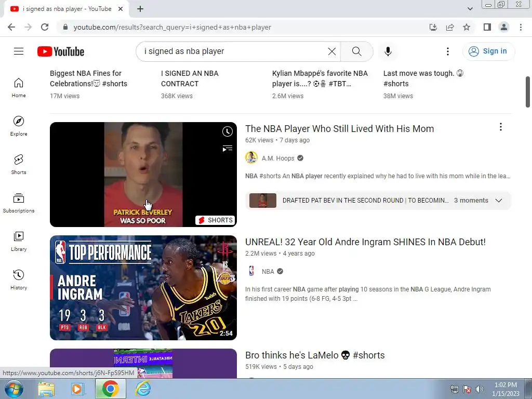Open the tab search dropdown arrow
This screenshot has height=399, width=532.
click(470, 9)
